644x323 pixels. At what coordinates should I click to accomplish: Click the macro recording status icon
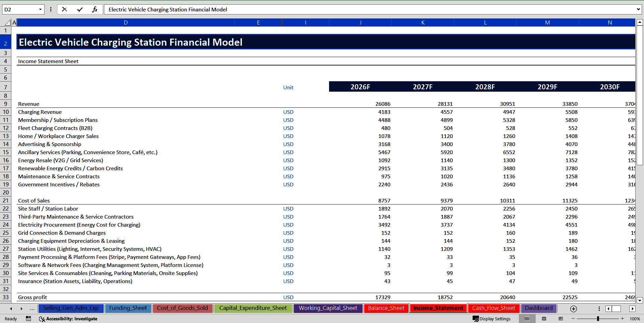tap(29, 319)
